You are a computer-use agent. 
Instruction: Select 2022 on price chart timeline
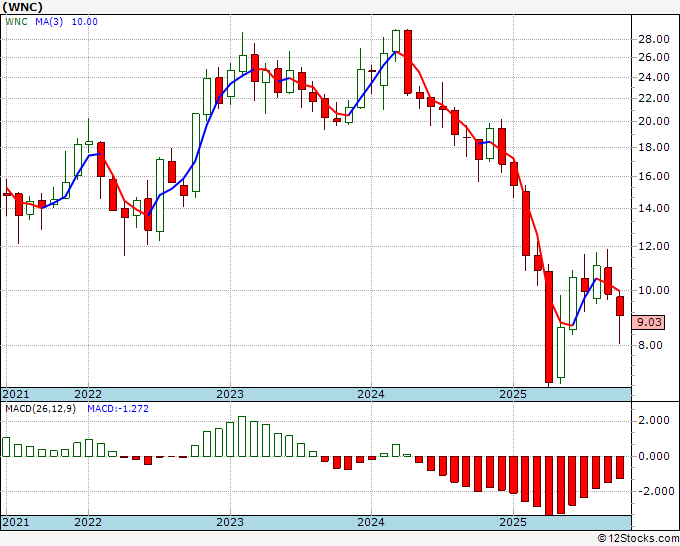pos(88,394)
